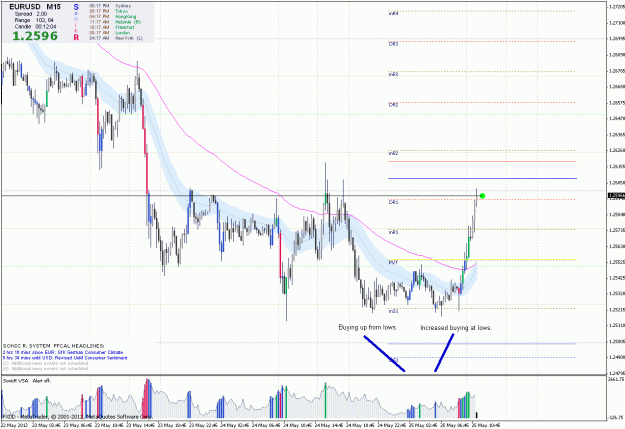This screenshot has width=625, height=429.
Task: Click the EURUSD M15 symbol label
Action: click(x=35, y=7)
